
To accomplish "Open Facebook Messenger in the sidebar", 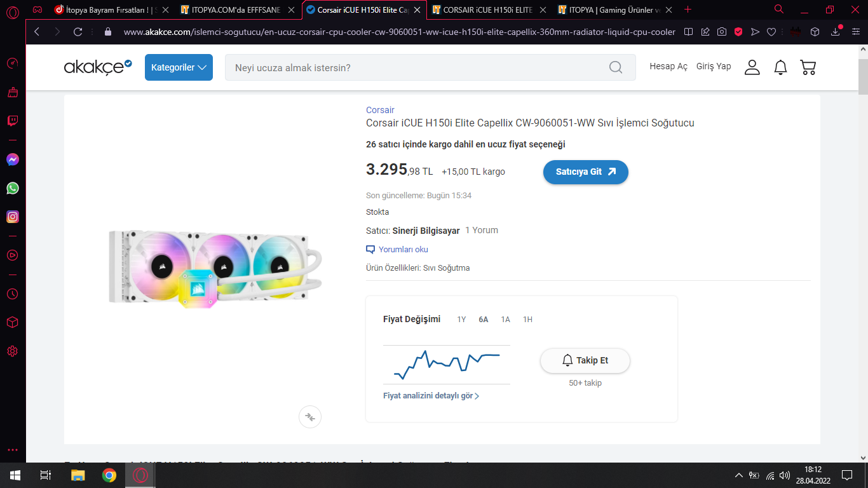I will (x=13, y=160).
